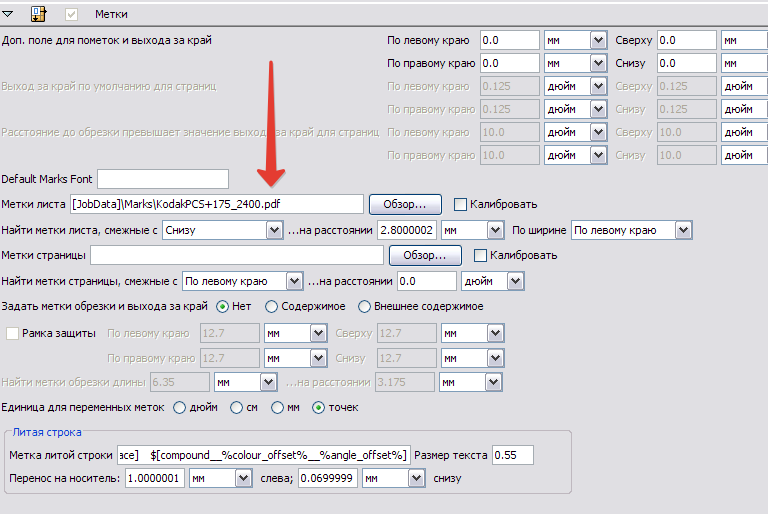Select Содержимое radio button
The image size is (768, 514).
point(271,307)
